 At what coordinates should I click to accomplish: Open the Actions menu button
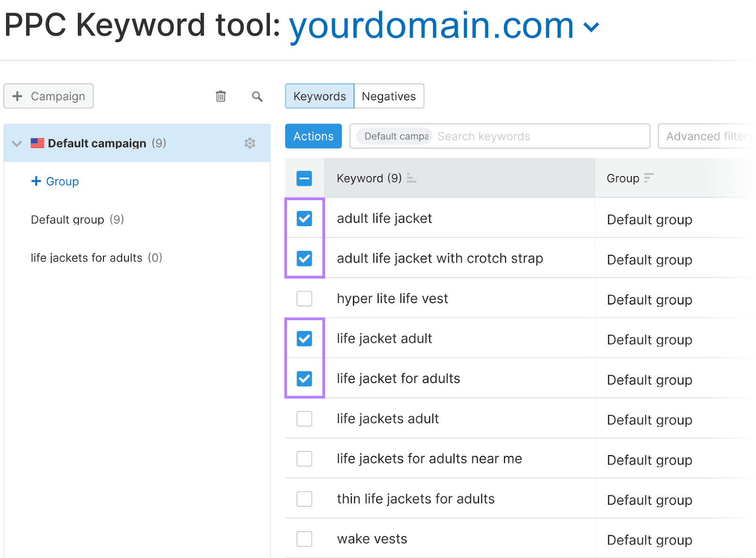pos(313,136)
